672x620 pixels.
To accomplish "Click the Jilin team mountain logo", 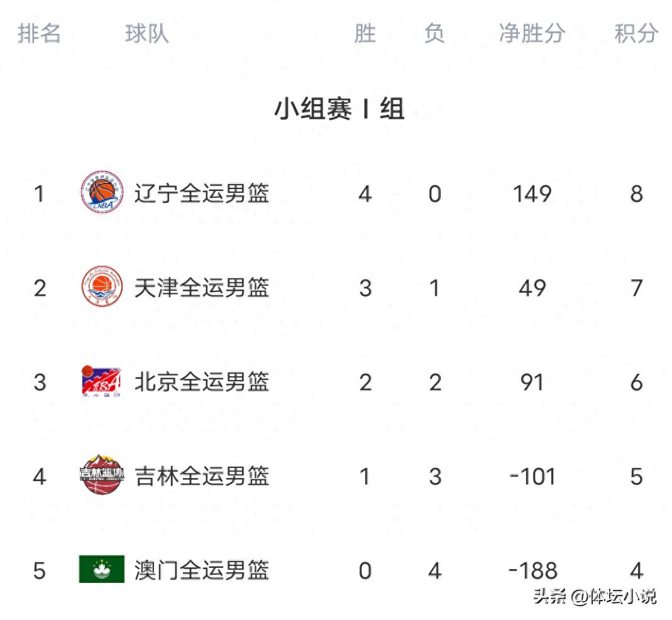I will pos(102,476).
